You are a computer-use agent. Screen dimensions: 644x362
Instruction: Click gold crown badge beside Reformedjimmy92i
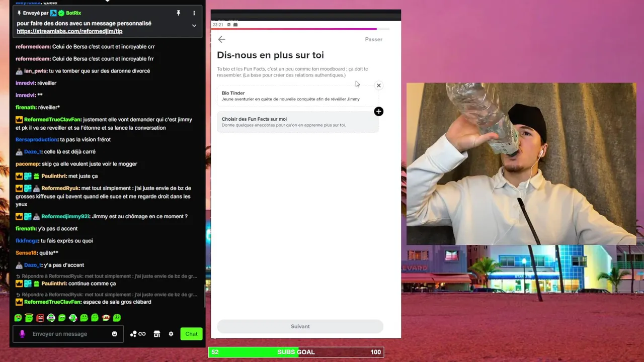19,216
